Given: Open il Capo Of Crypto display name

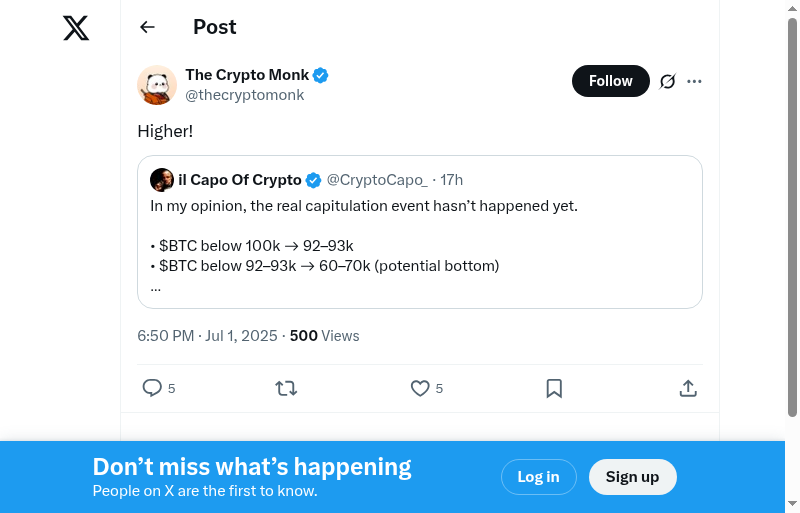Looking at the screenshot, I should point(239,180).
